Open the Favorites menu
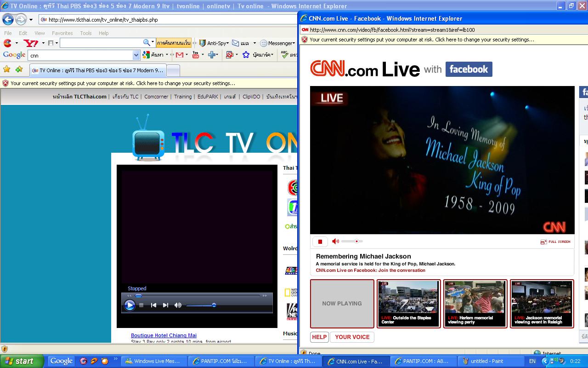Viewport: 588px width, 368px height. click(x=62, y=33)
